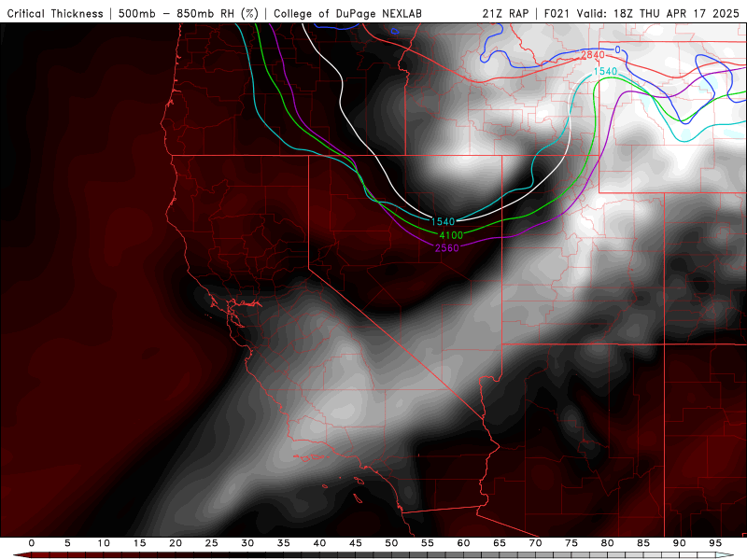Image resolution: width=747 pixels, height=560 pixels.
Task: Click the "500mb – 850mb RH (%)" header text
Action: click(x=189, y=13)
